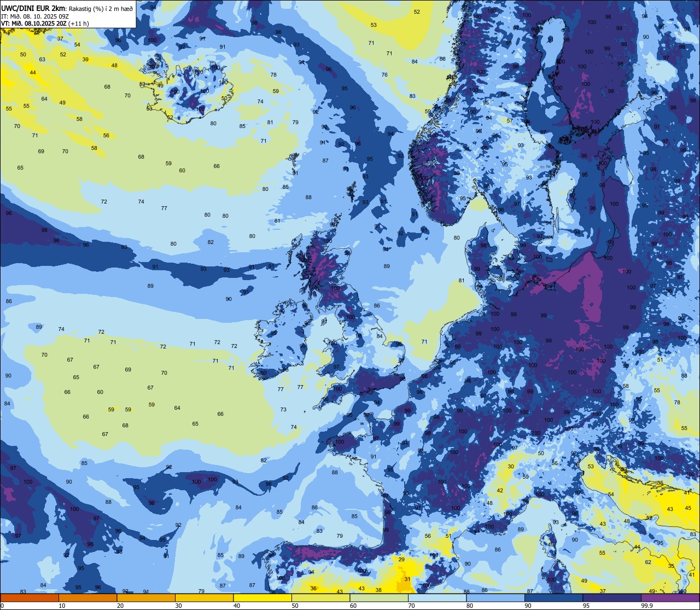Screen dimensions: 700x610
Task: Click the "31" humidity value on the map
Action: pyautogui.click(x=407, y=579)
